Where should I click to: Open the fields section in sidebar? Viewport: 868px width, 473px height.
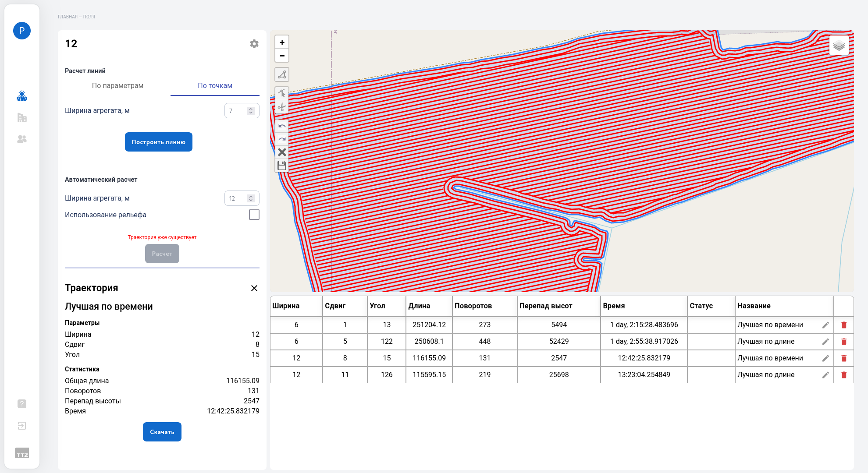(22, 96)
